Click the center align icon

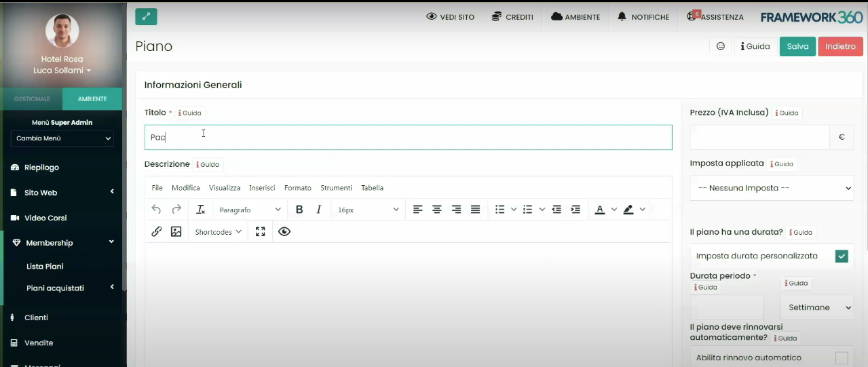tap(437, 210)
